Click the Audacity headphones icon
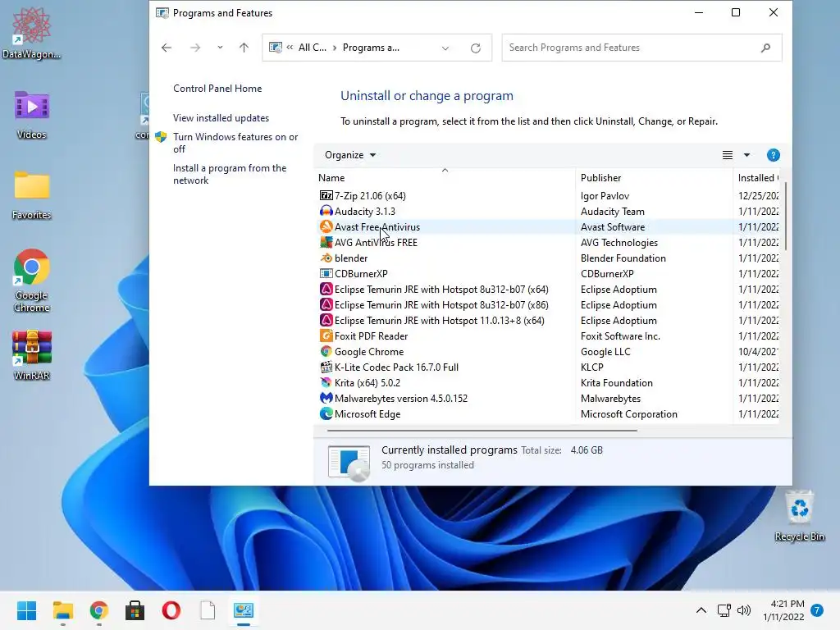Image resolution: width=840 pixels, height=630 pixels. pos(326,211)
